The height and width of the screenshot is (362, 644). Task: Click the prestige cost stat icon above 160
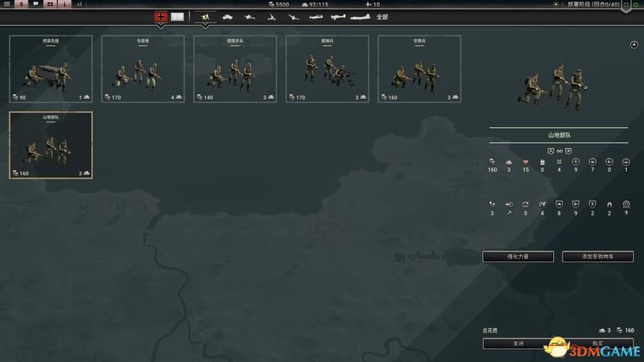click(492, 162)
